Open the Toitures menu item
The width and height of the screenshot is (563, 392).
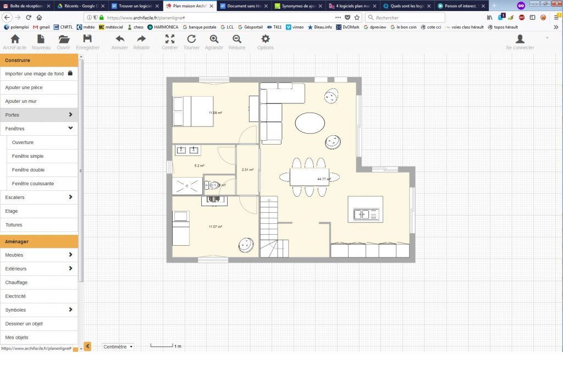[39, 225]
